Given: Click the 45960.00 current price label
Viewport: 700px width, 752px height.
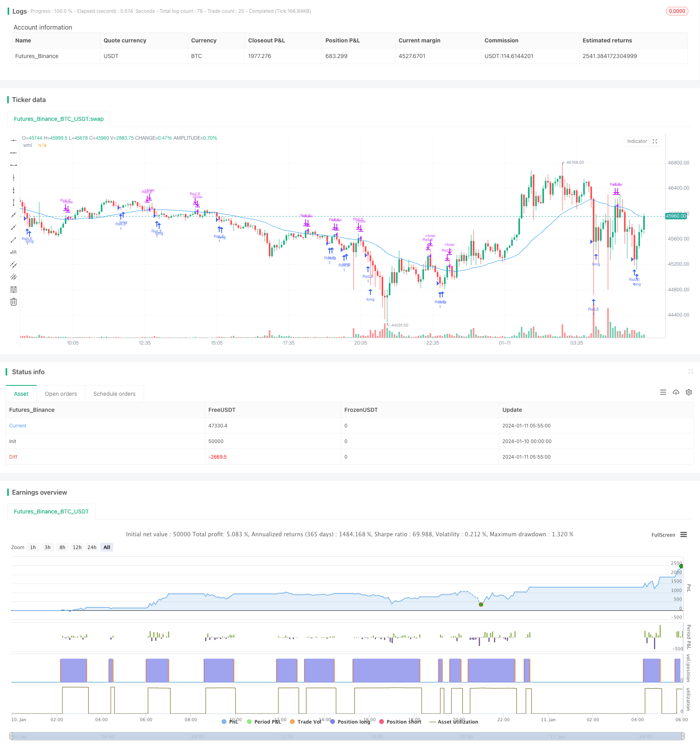Looking at the screenshot, I should [676, 216].
